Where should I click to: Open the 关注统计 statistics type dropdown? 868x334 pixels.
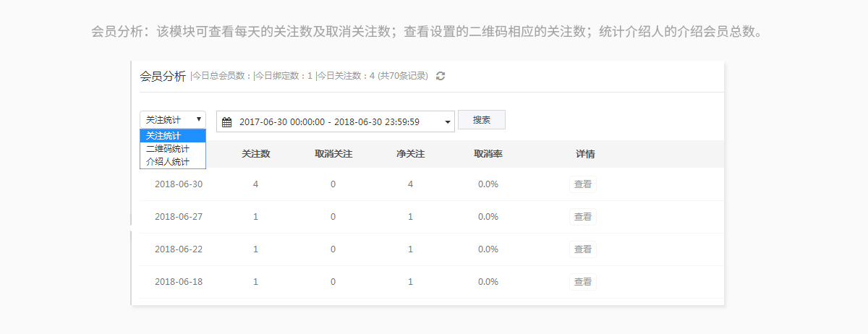[x=173, y=120]
